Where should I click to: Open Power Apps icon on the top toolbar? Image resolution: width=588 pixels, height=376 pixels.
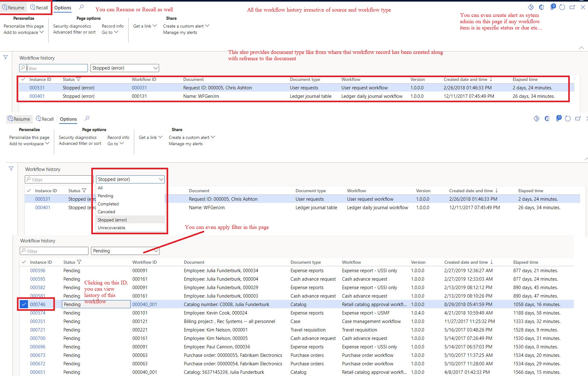click(531, 7)
